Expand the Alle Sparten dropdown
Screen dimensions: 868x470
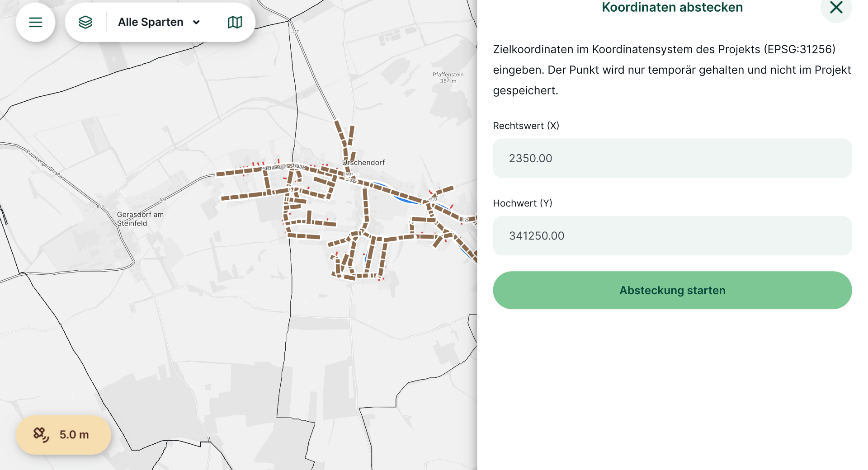tap(159, 22)
